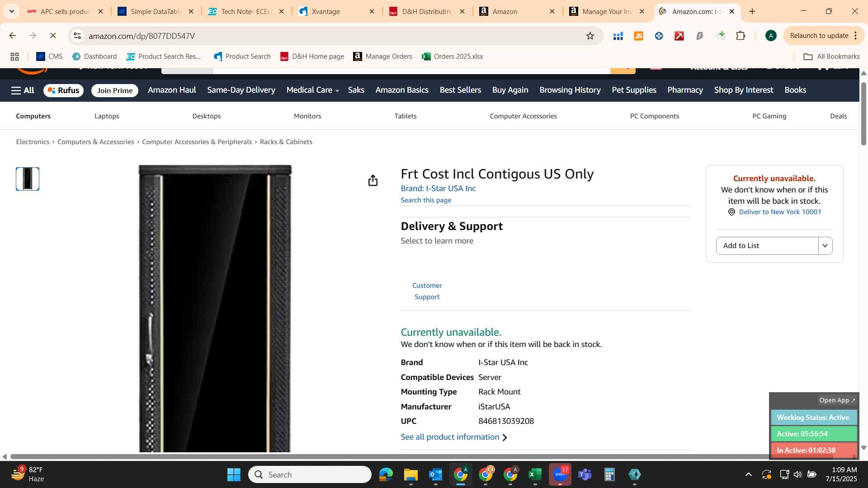Expand the Add to List dropdown arrow
The height and width of the screenshot is (488, 868).
coord(825,246)
